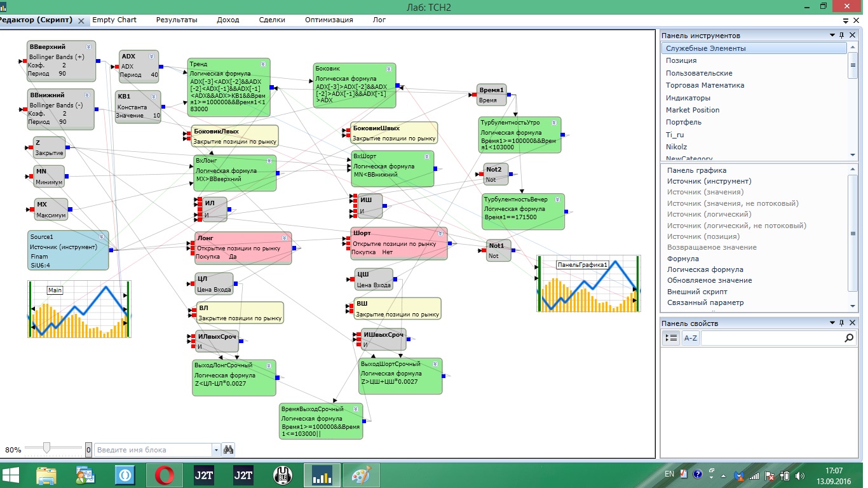The height and width of the screenshot is (488, 868).
Task: Collapse the Боковик block chevron
Action: click(x=389, y=69)
